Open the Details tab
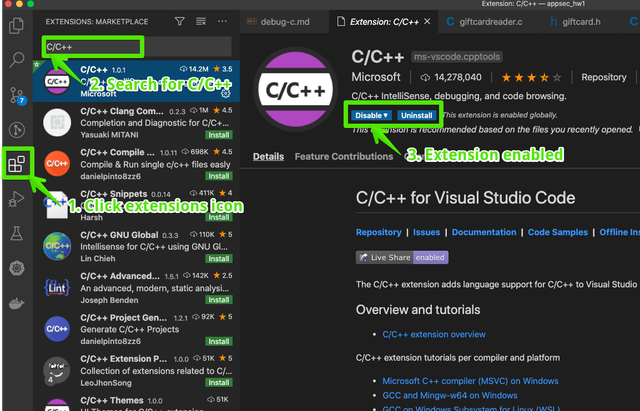 point(268,156)
